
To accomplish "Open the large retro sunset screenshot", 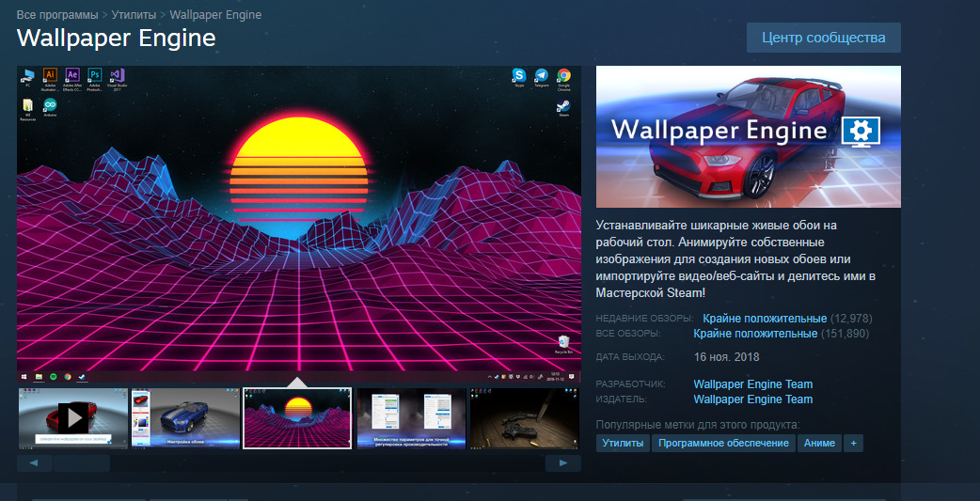I will click(299, 224).
